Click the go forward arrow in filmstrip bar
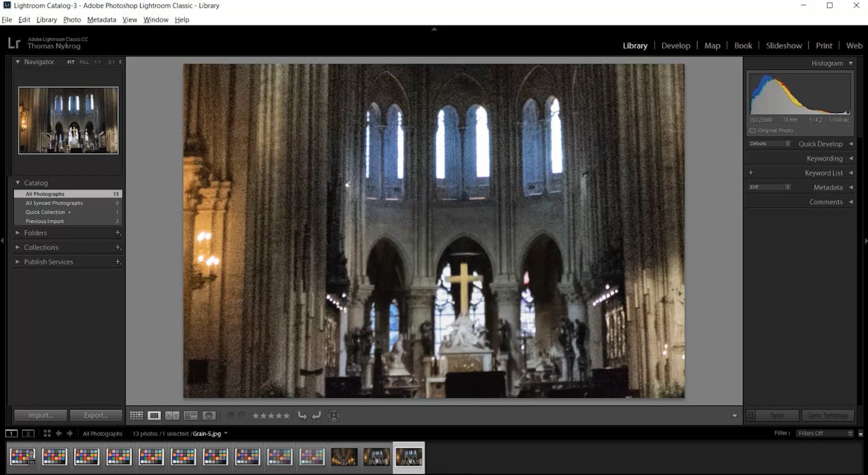Image resolution: width=868 pixels, height=475 pixels. 70,433
